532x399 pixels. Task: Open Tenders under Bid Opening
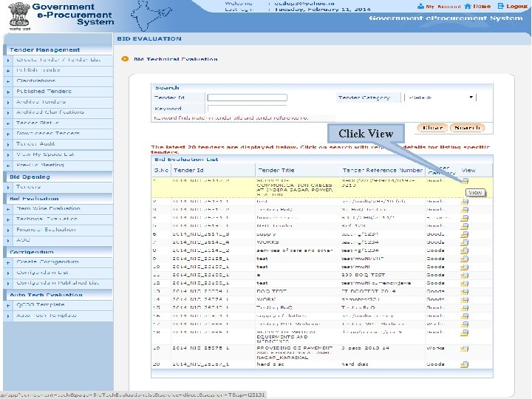click(x=29, y=187)
